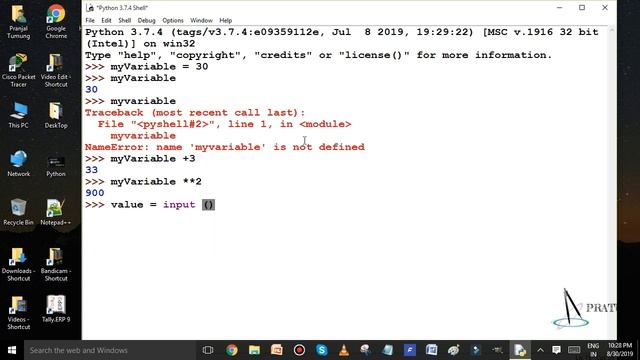The height and width of the screenshot is (360, 640).
Task: Click the IDLE shell vertical scrollbar
Action: click(611, 182)
